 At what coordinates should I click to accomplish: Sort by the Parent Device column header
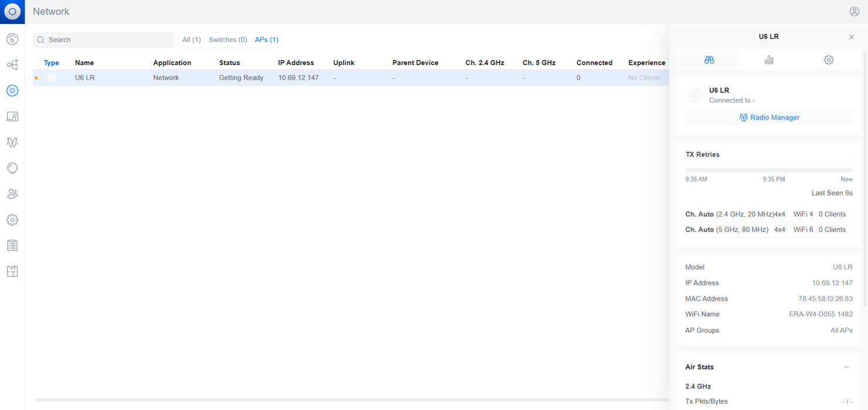[x=416, y=63]
